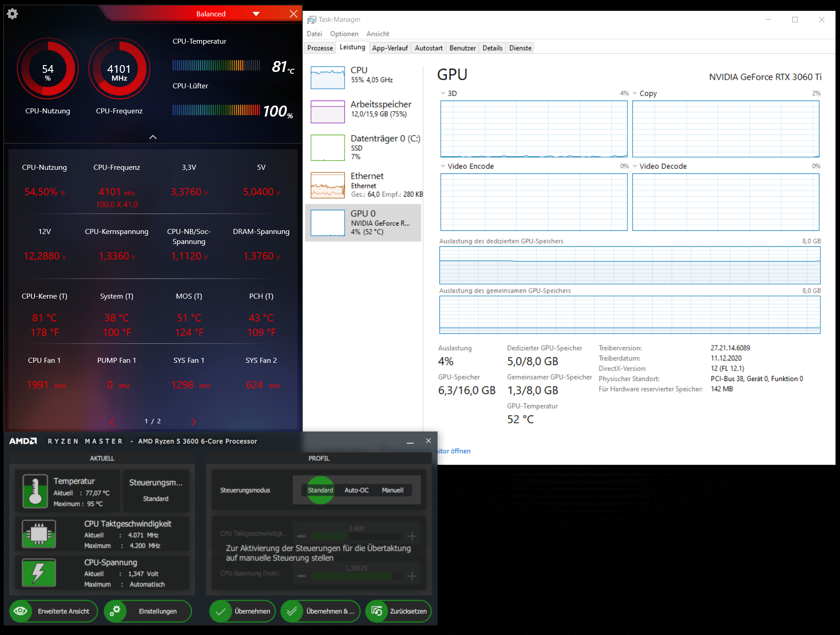The image size is (840, 635).
Task: Select the Arbeitsspeicher graph thumbnail
Action: tap(328, 112)
